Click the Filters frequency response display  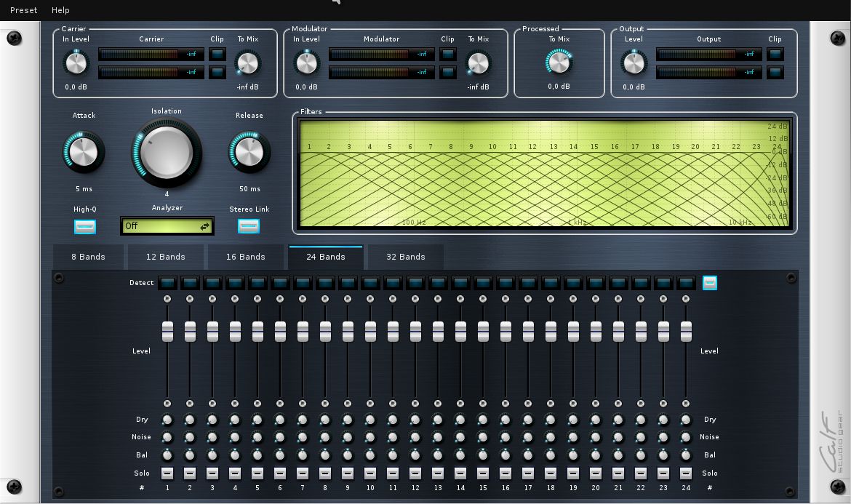pos(544,173)
